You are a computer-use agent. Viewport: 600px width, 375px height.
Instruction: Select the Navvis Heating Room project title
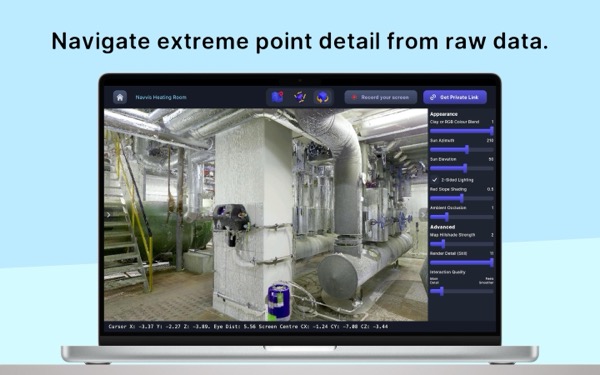(x=161, y=97)
